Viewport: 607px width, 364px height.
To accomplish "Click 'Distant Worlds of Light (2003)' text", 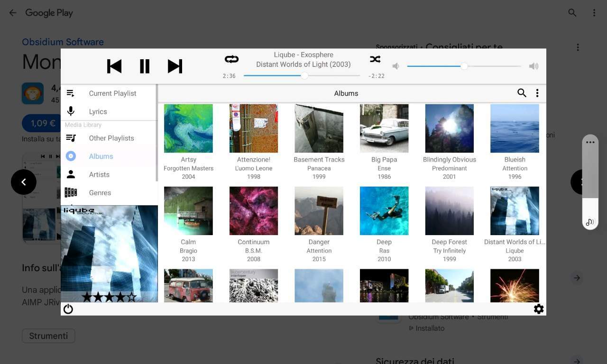I will point(303,64).
